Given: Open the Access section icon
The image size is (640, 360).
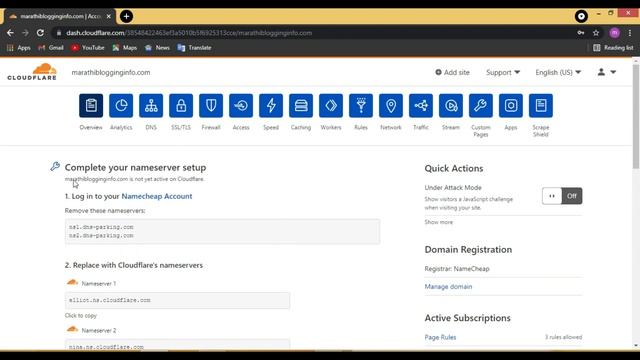Looking at the screenshot, I should coord(241,105).
